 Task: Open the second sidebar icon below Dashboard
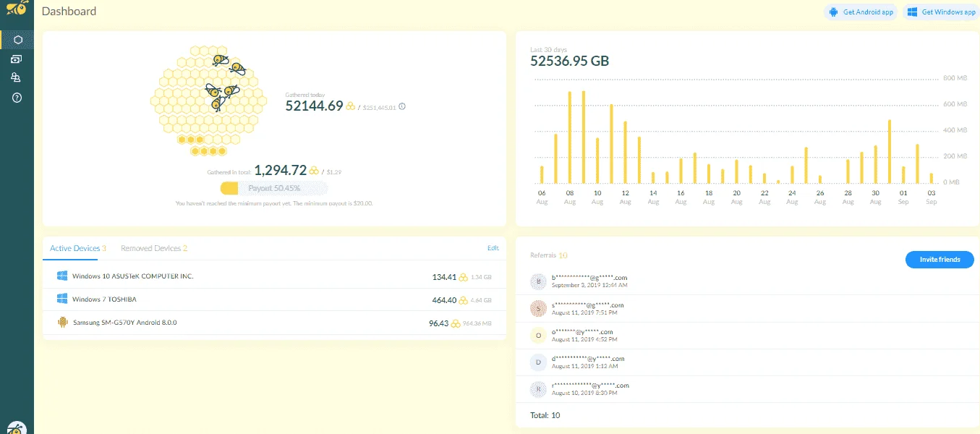[x=17, y=59]
